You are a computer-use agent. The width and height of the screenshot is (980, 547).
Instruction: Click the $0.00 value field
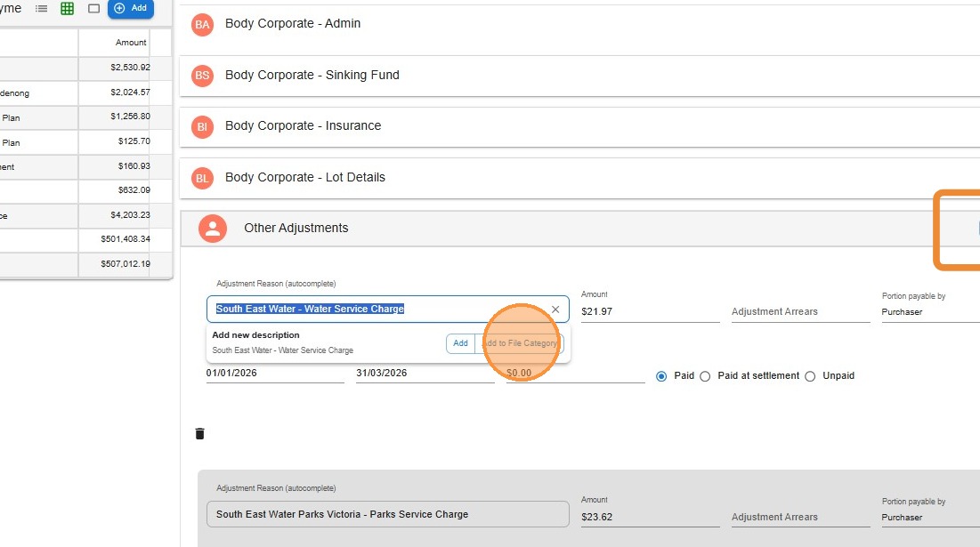(575, 373)
